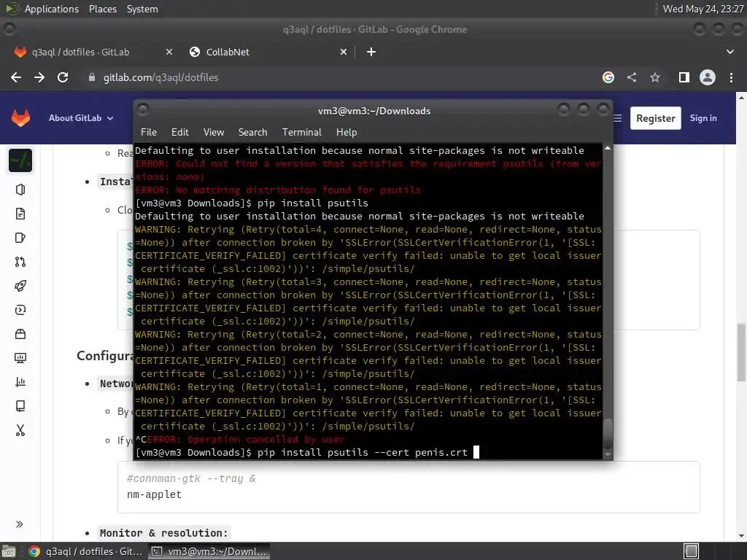Open CI/CD rocket sidebar icon
The image size is (747, 560).
[x=20, y=286]
